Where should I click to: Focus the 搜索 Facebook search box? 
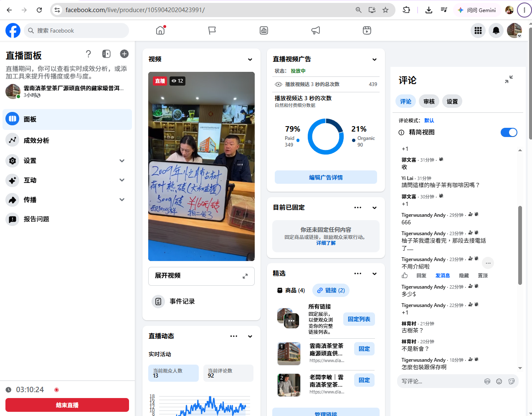click(x=76, y=30)
